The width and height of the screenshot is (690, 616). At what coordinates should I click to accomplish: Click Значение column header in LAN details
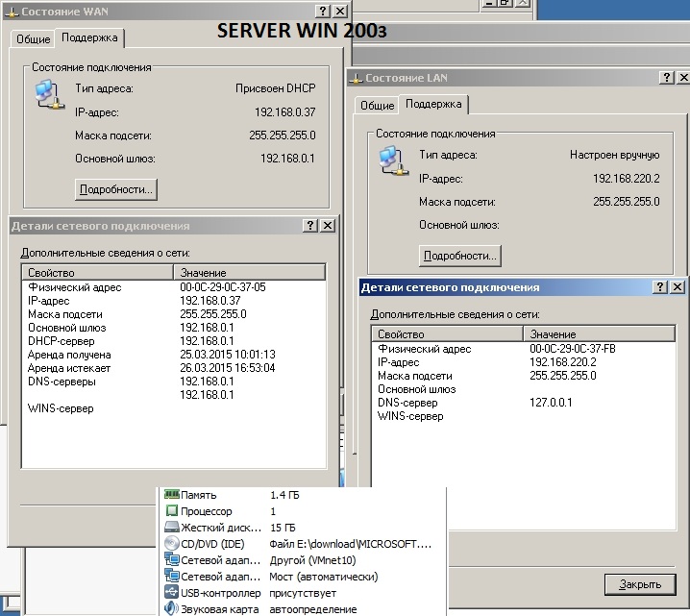tap(600, 334)
